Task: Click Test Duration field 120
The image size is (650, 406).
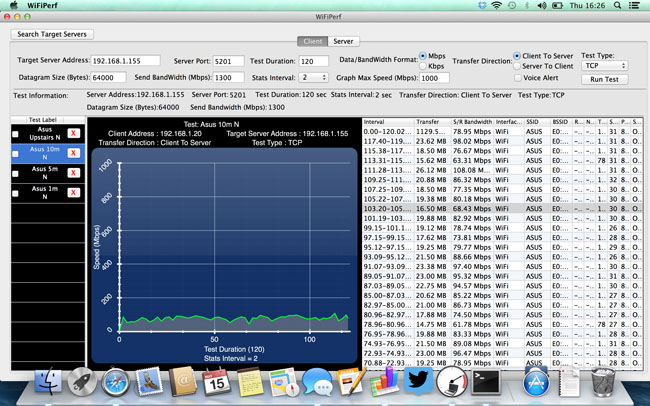Action: tap(313, 61)
